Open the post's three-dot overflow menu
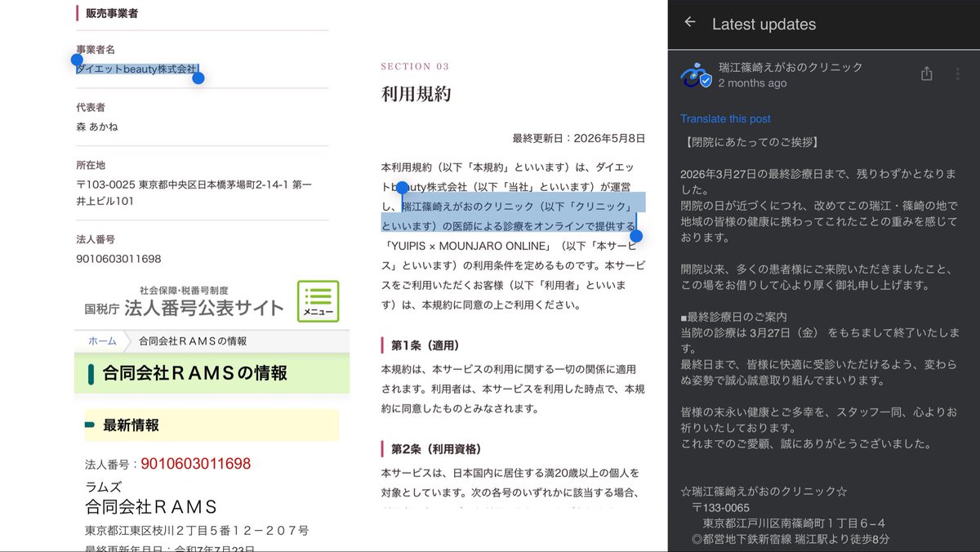 957,74
